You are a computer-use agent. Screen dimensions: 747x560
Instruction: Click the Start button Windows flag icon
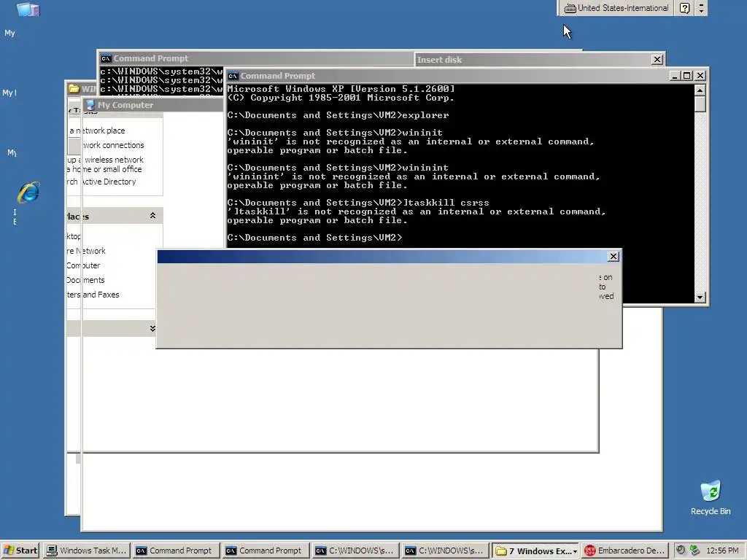pos(9,551)
